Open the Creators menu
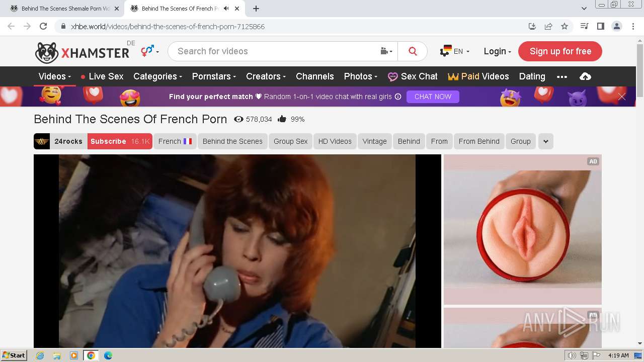The width and height of the screenshot is (644, 362). (x=266, y=76)
